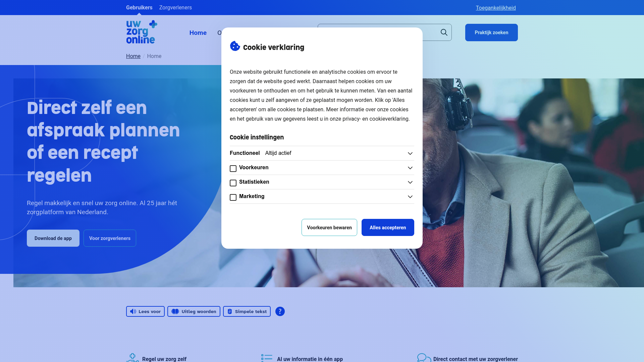
Task: Enable the Voorkeuren cookie checkbox
Action: (x=233, y=169)
